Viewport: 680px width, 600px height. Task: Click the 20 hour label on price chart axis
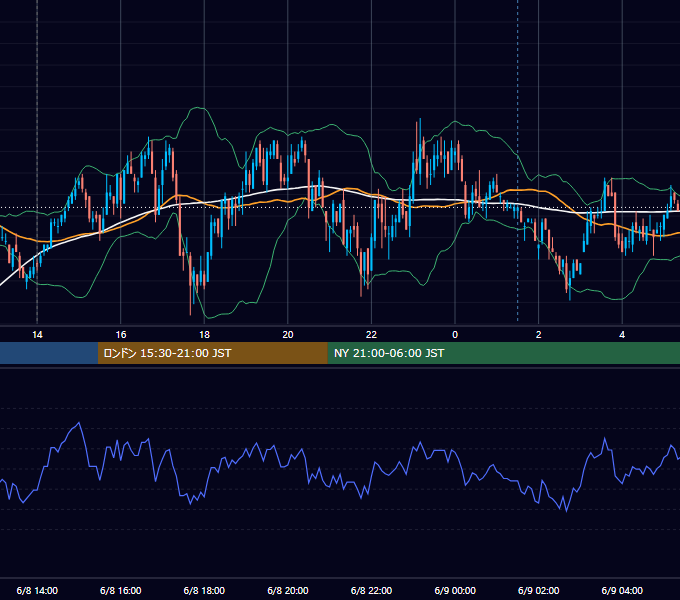(288, 335)
